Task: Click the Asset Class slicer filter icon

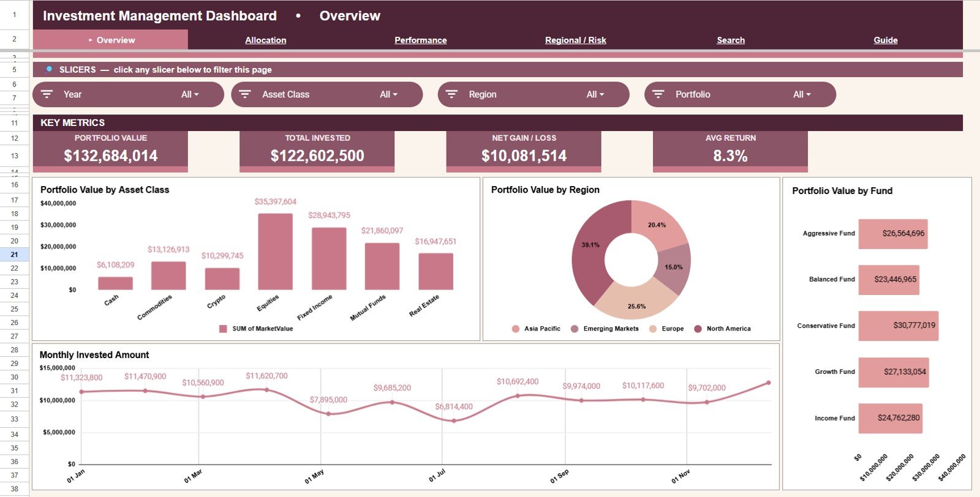Action: 245,94
